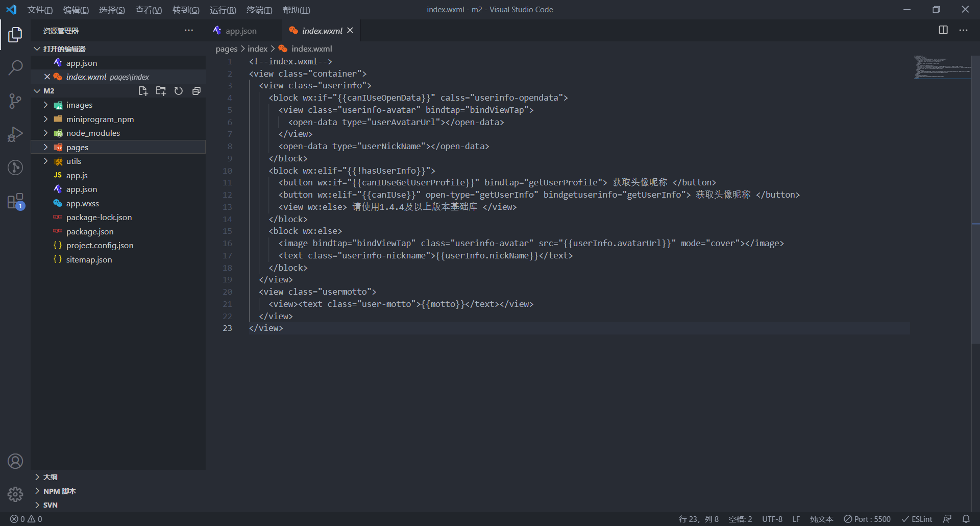
Task: Open the 帮助(H) menu
Action: [x=297, y=10]
